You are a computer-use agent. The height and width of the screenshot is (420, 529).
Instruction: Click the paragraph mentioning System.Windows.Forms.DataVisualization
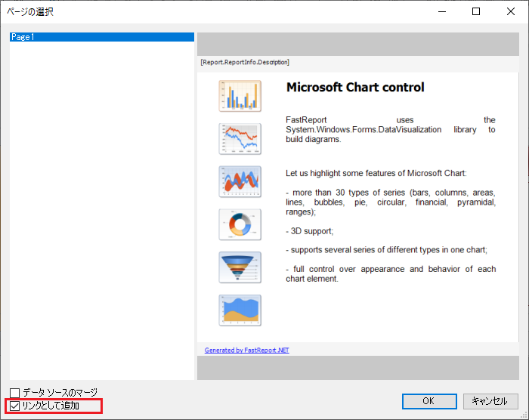click(390, 129)
